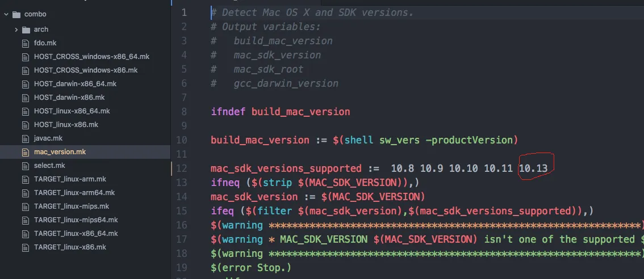Click file icon beside HOST_linux-x86.mk
Viewport: 644px width, 279px height.
25,125
